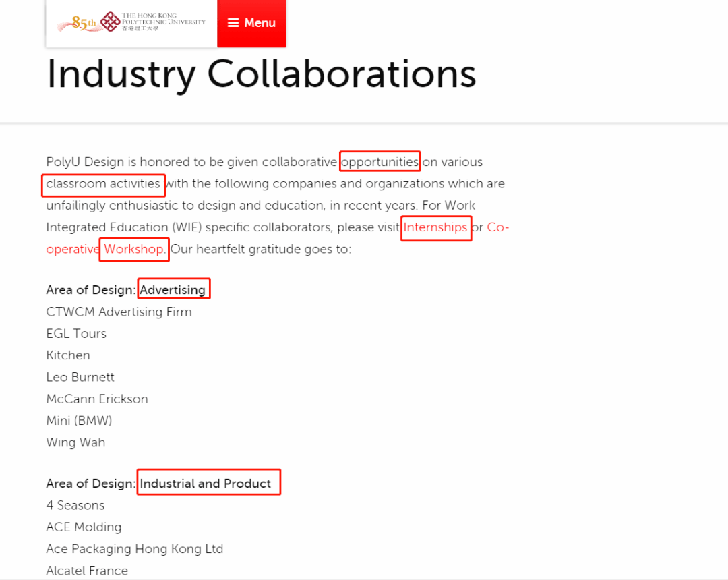The width and height of the screenshot is (728, 580).
Task: Click Ace Packaging Hong Kong Ltd
Action: (134, 549)
